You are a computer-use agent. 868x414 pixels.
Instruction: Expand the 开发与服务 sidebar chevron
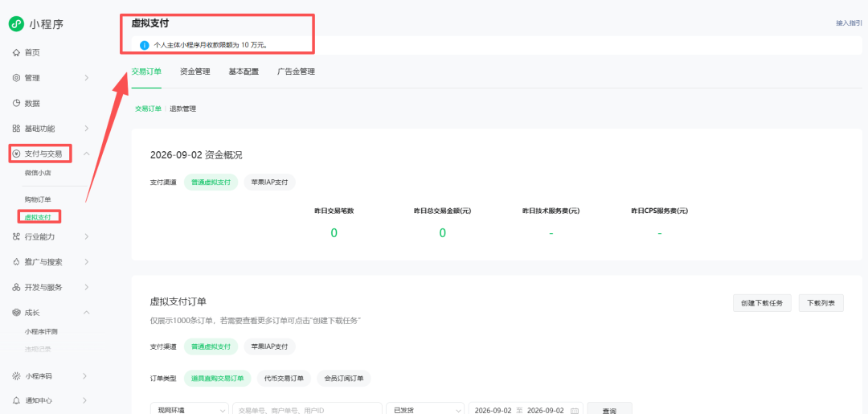86,287
